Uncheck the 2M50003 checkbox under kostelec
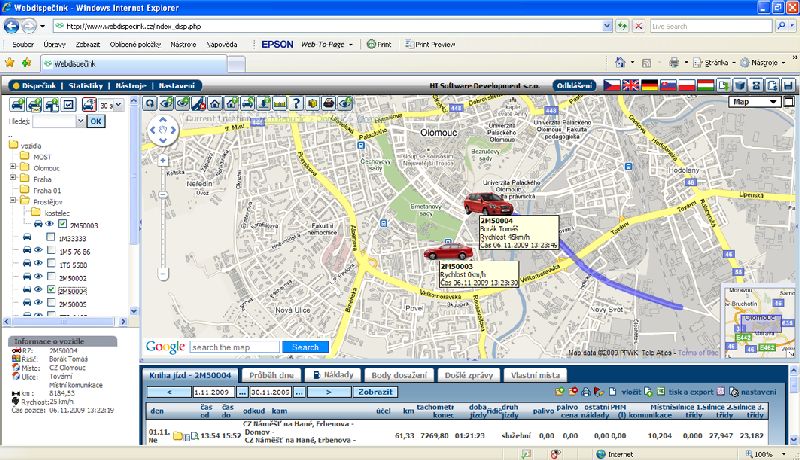This screenshot has height=460, width=800. pyautogui.click(x=62, y=224)
